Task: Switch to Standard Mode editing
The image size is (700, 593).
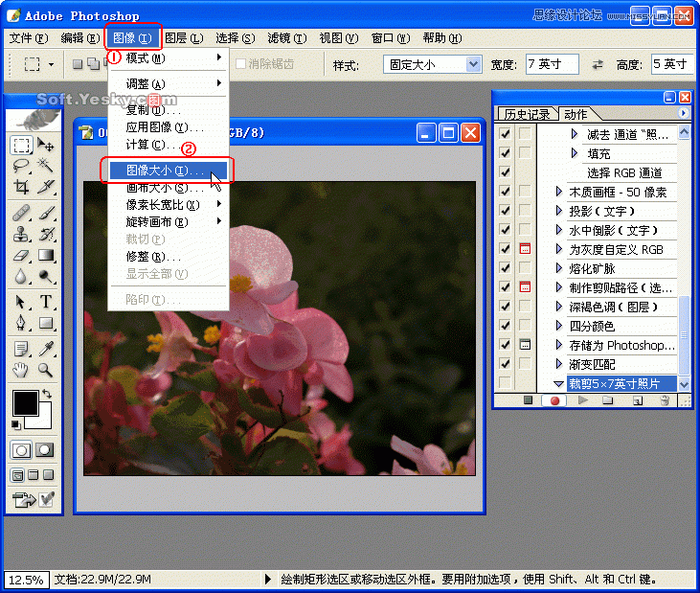Action: click(x=21, y=450)
